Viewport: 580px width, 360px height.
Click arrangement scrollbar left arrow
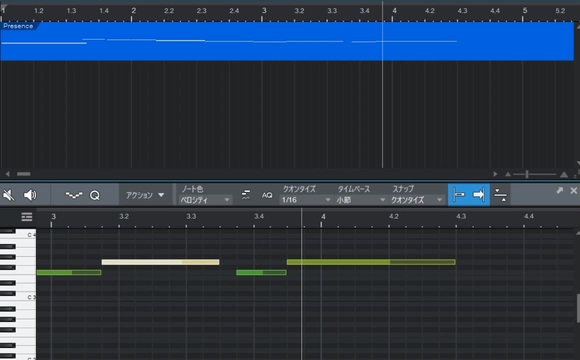7,174
